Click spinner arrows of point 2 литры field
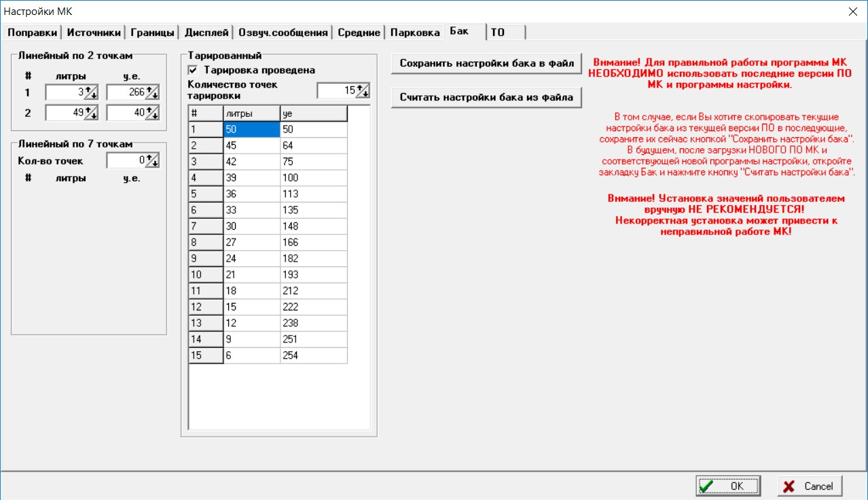 [x=91, y=113]
